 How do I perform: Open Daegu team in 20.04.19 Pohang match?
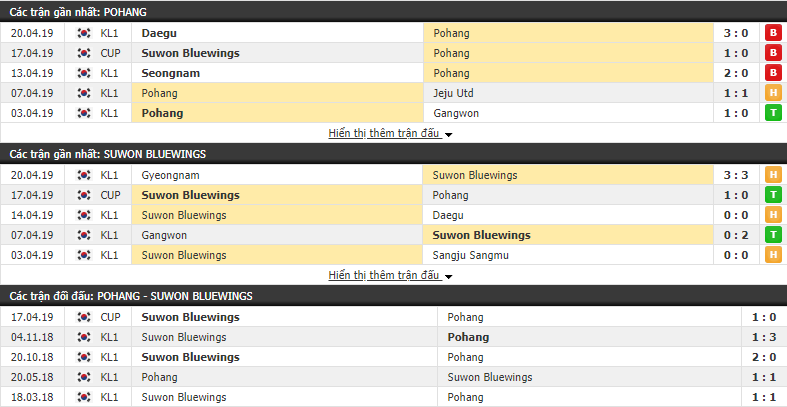[159, 33]
